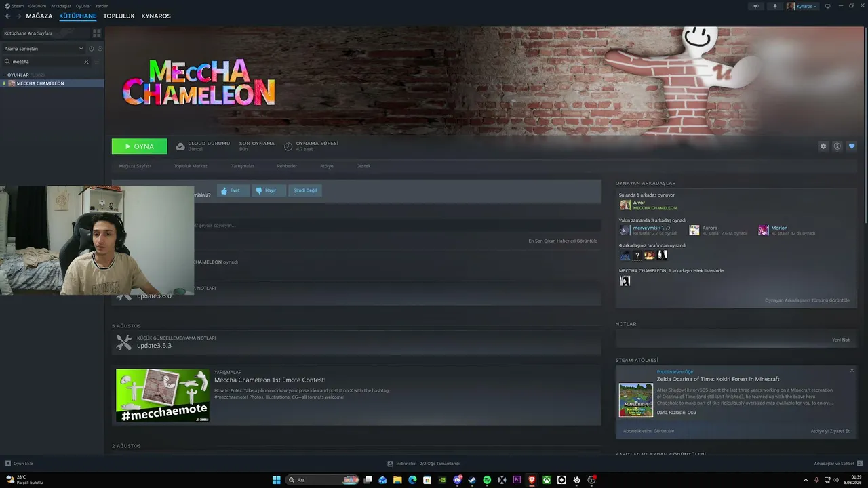Open notifications bell icon
868x488 pixels.
click(x=775, y=6)
